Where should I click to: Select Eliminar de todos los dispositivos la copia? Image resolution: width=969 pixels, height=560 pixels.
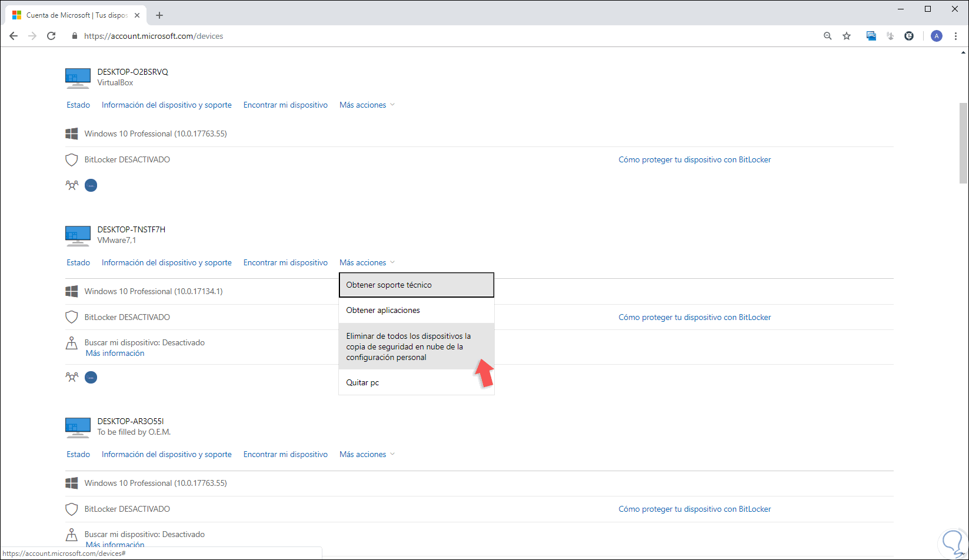coord(417,346)
